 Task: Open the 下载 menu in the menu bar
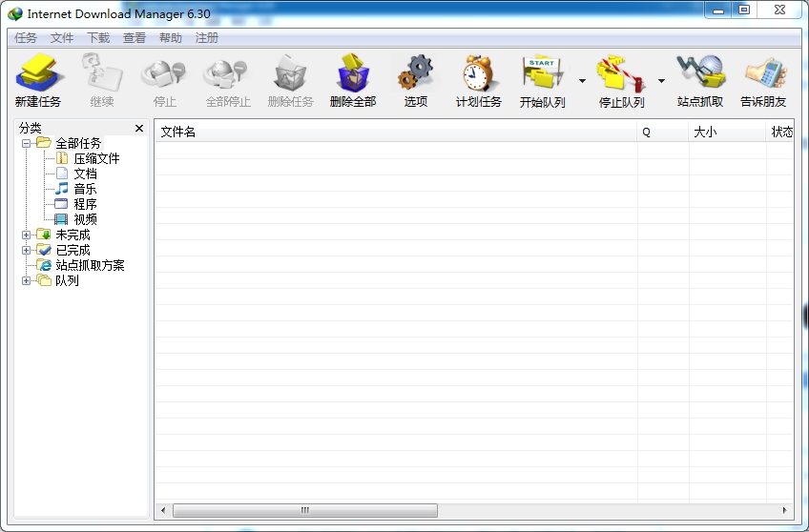98,38
